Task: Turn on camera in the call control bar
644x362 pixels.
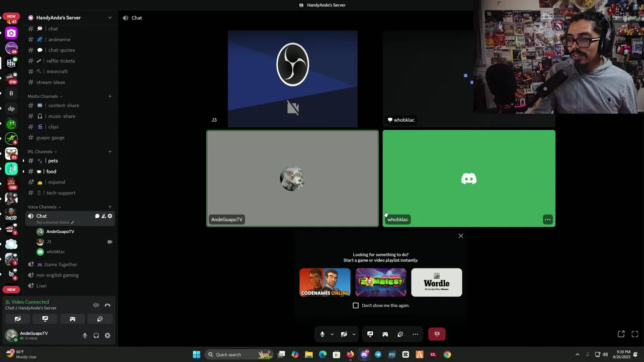Action: coord(344,334)
